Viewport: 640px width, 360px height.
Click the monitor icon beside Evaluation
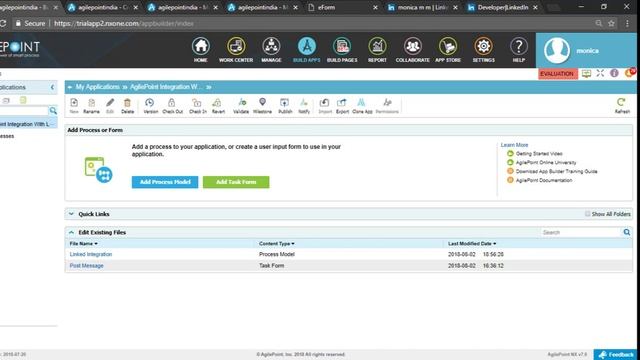tap(587, 73)
